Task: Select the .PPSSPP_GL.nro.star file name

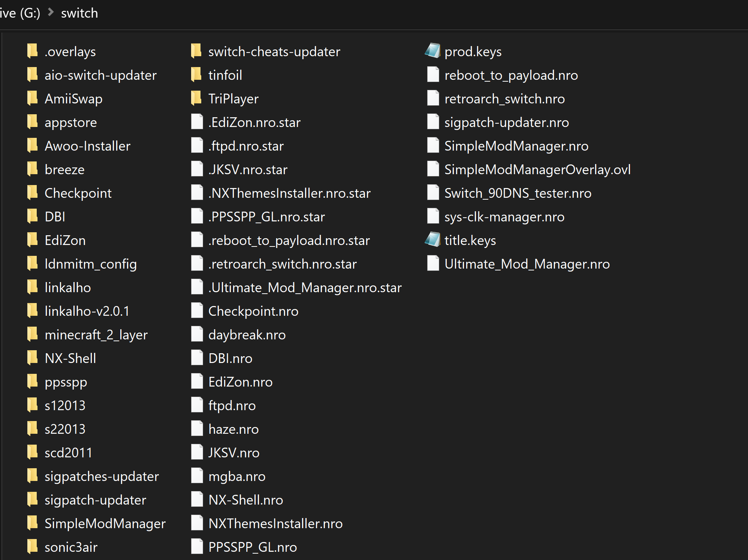Action: [267, 217]
